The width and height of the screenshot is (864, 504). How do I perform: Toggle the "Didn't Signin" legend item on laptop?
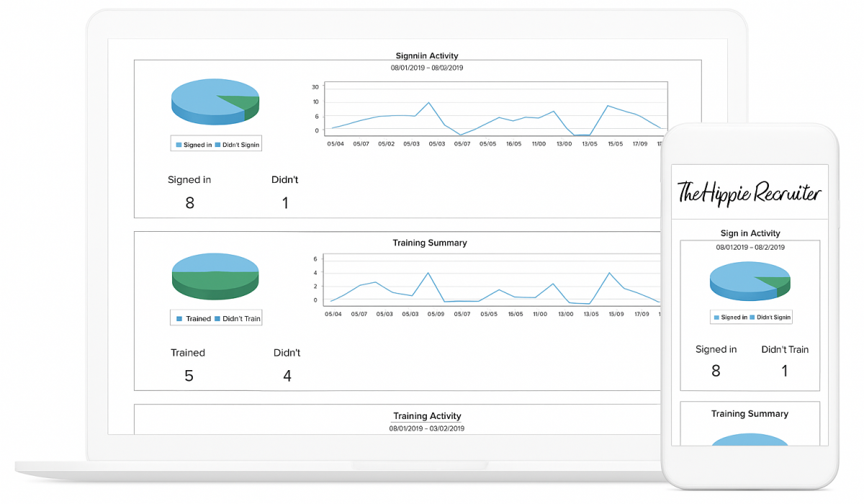(x=237, y=145)
